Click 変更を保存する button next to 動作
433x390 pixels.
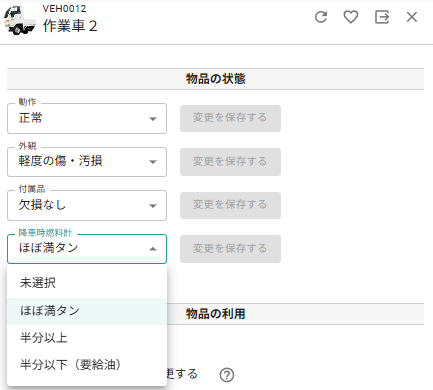pos(230,118)
